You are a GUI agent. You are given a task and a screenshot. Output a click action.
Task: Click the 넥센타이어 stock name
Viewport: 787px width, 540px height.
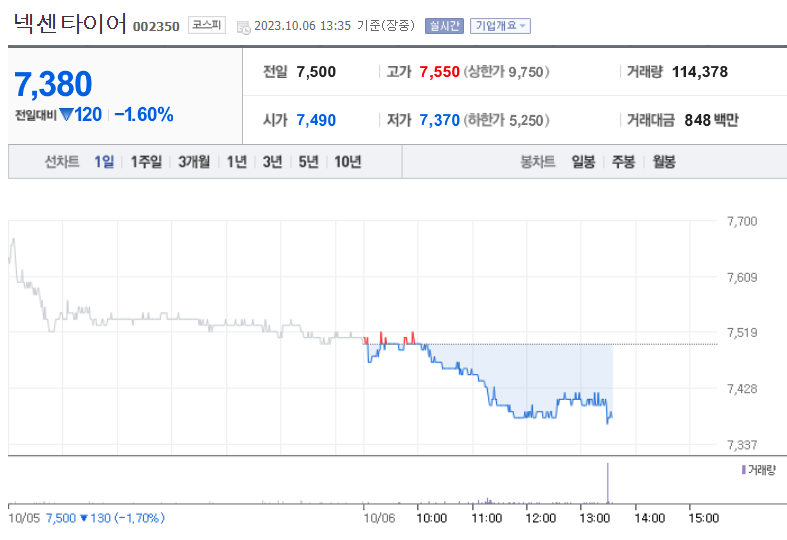point(70,24)
